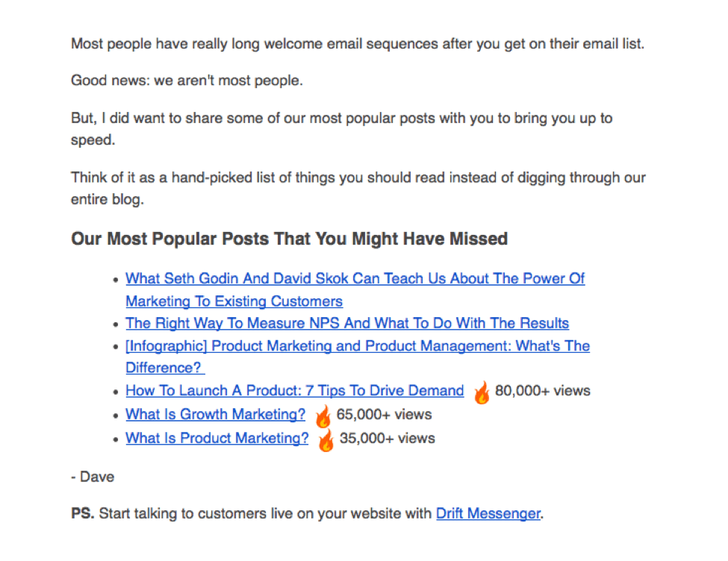
Task: Open the Infographic Product Marketing and Management link
Action: point(357,346)
